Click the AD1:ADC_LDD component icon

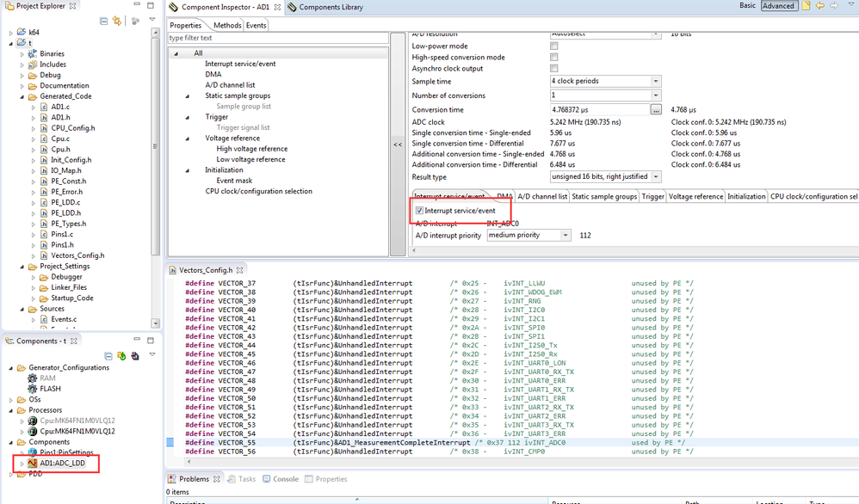click(x=33, y=463)
